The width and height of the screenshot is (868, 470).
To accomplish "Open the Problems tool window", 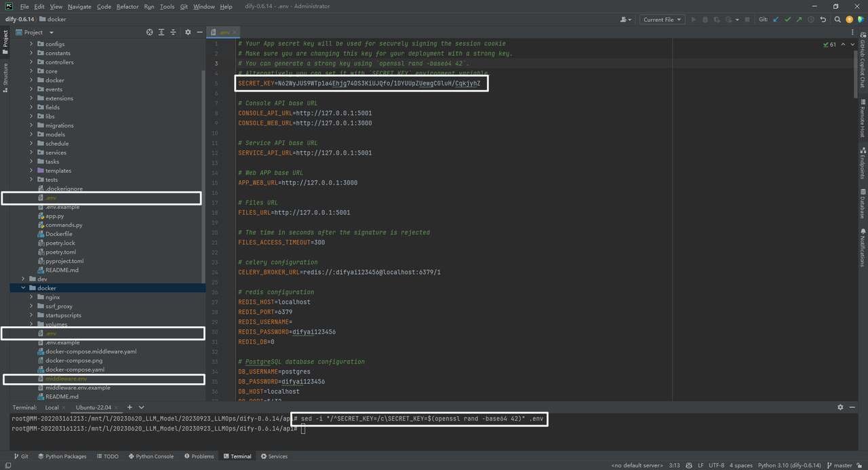I will tap(199, 456).
